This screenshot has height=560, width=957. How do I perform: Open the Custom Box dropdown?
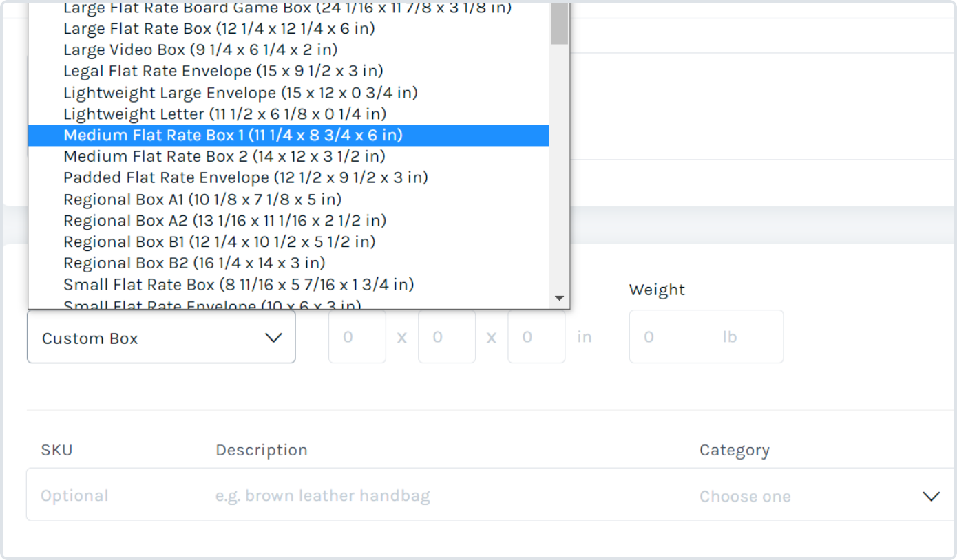pos(161,337)
